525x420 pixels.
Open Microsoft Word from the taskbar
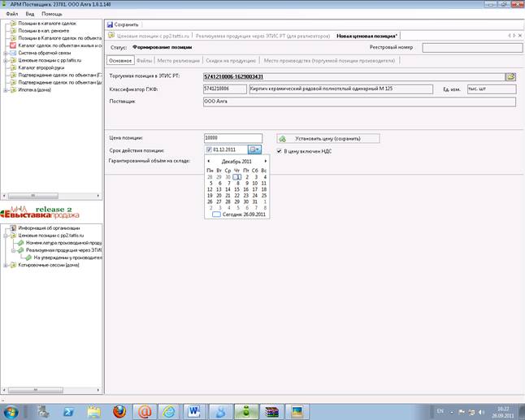(x=194, y=412)
